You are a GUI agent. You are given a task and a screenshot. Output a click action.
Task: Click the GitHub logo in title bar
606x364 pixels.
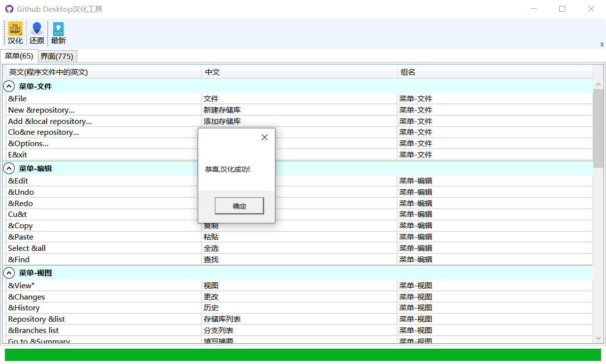pyautogui.click(x=9, y=9)
